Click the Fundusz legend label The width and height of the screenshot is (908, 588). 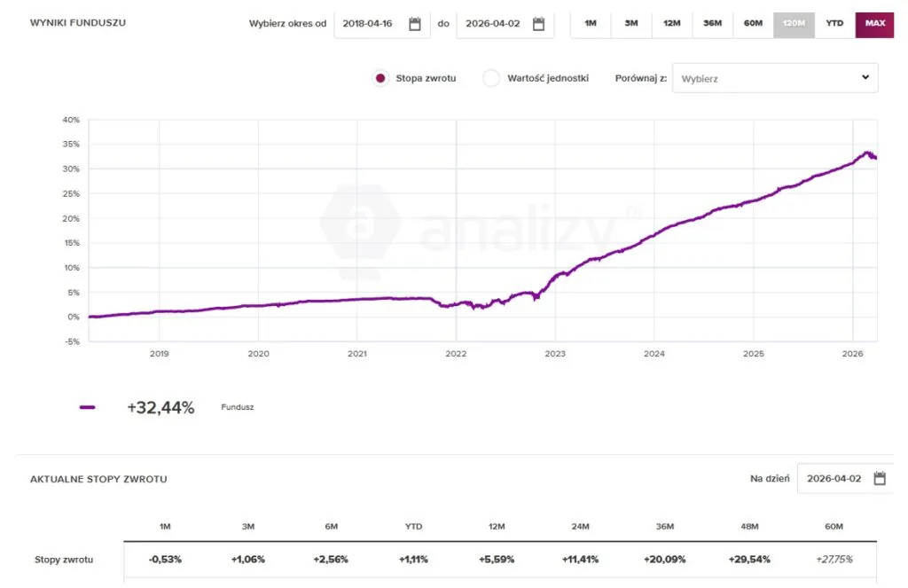(237, 408)
